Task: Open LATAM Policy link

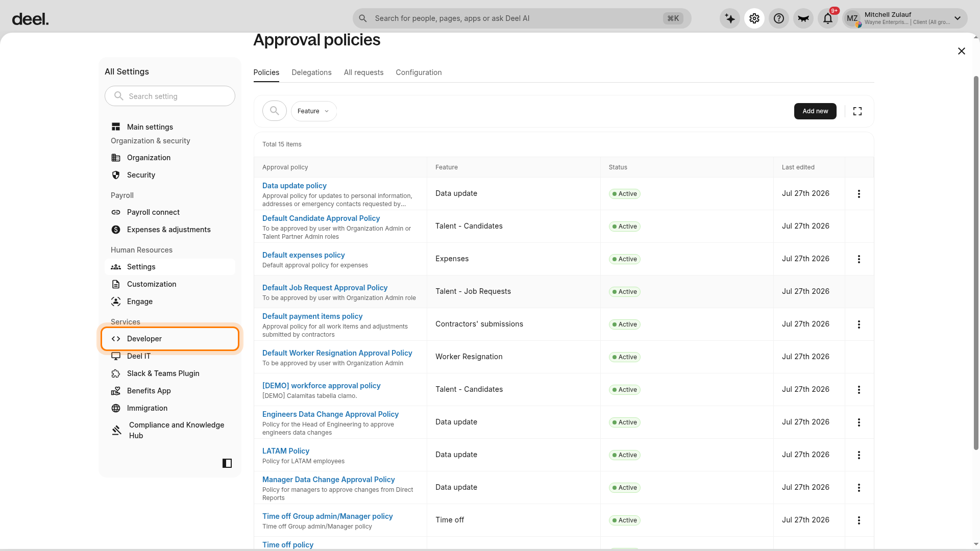Action: pyautogui.click(x=286, y=451)
